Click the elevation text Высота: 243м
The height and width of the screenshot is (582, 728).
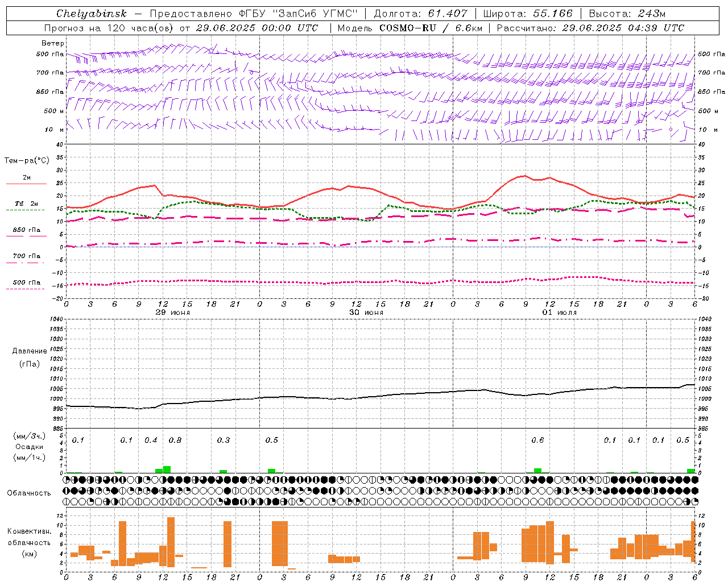[627, 14]
